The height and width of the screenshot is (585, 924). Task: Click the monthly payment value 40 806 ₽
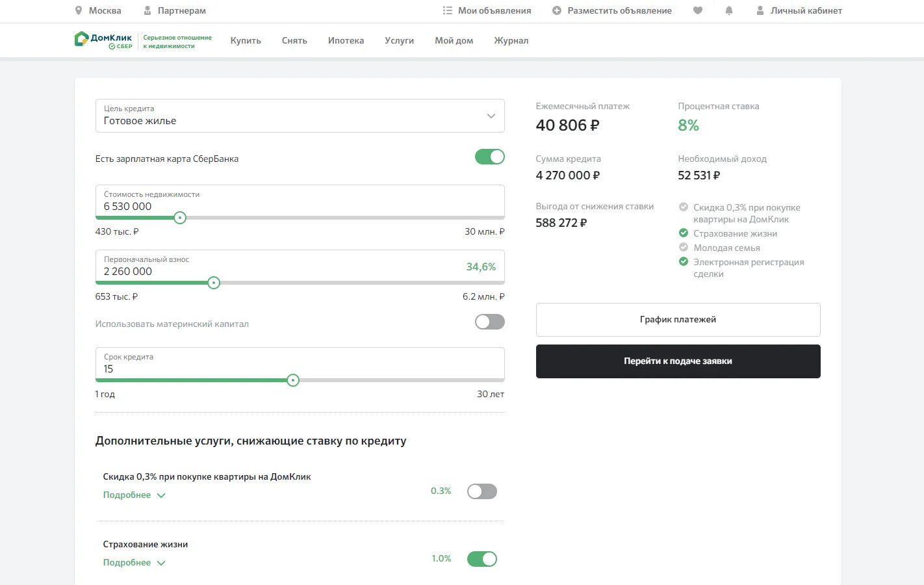click(x=567, y=125)
